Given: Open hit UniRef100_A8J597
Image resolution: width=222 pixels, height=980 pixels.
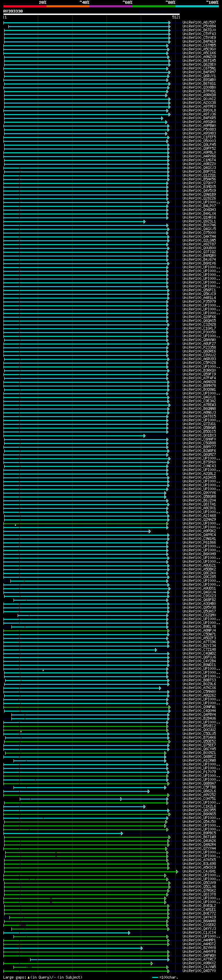Looking at the screenshot, I should point(199,23).
